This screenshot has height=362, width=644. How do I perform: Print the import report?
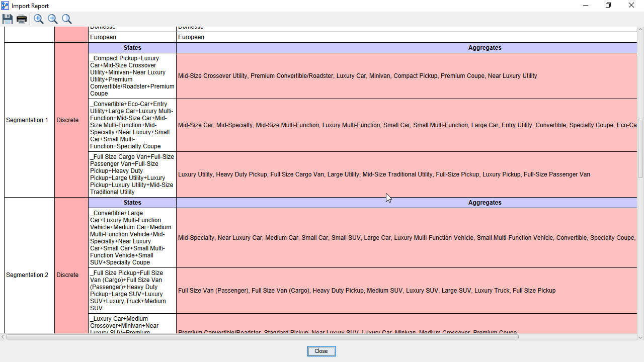coord(22,19)
